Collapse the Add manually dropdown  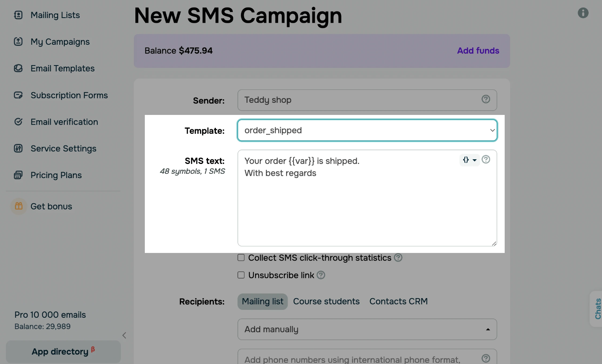(488, 329)
